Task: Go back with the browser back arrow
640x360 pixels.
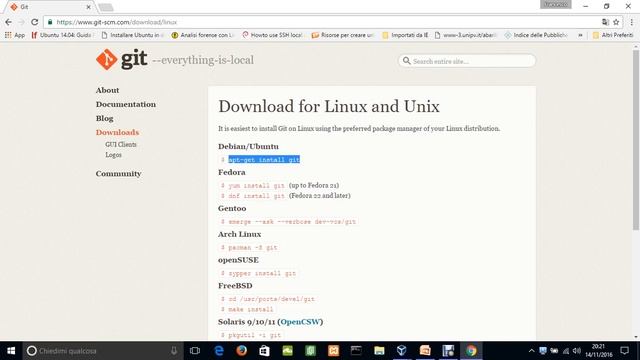Action: tap(9, 22)
